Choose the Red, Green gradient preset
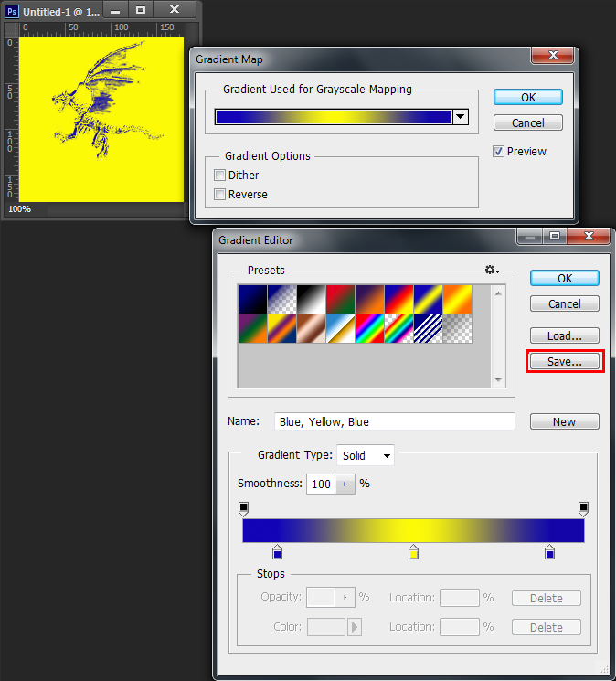This screenshot has height=681, width=616. (340, 299)
